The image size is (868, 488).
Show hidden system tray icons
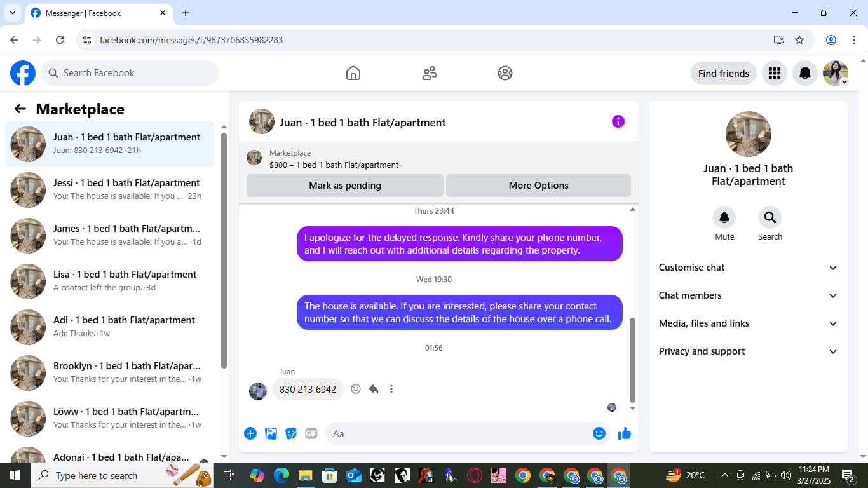[724, 475]
